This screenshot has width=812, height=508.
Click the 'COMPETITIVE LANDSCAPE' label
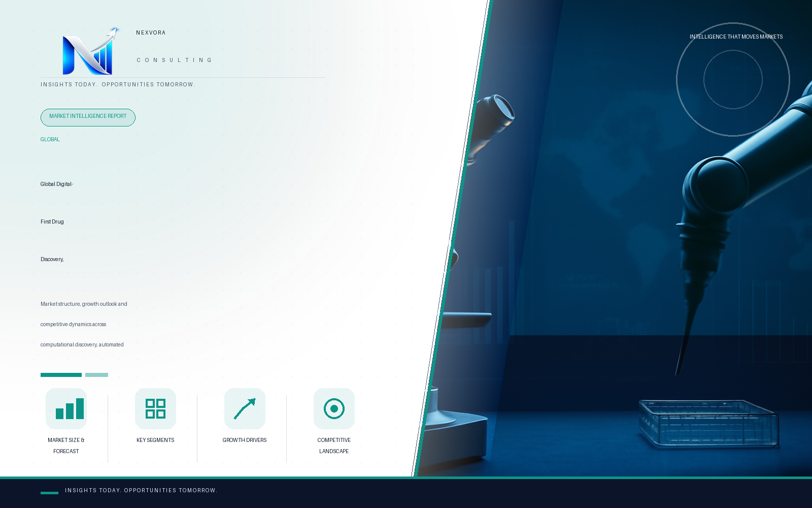click(x=334, y=446)
